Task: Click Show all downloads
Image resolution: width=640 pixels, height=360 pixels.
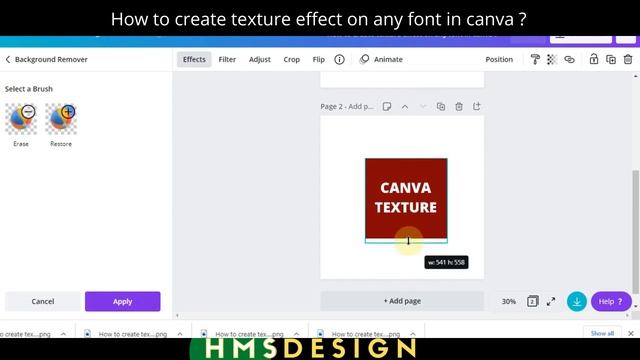Action: point(602,333)
